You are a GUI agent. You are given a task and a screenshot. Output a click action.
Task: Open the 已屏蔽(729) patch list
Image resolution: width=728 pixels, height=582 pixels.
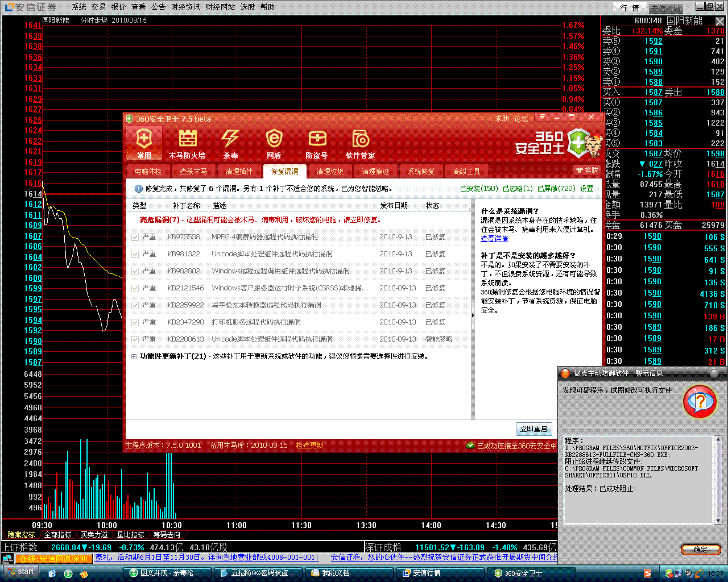pyautogui.click(x=556, y=189)
